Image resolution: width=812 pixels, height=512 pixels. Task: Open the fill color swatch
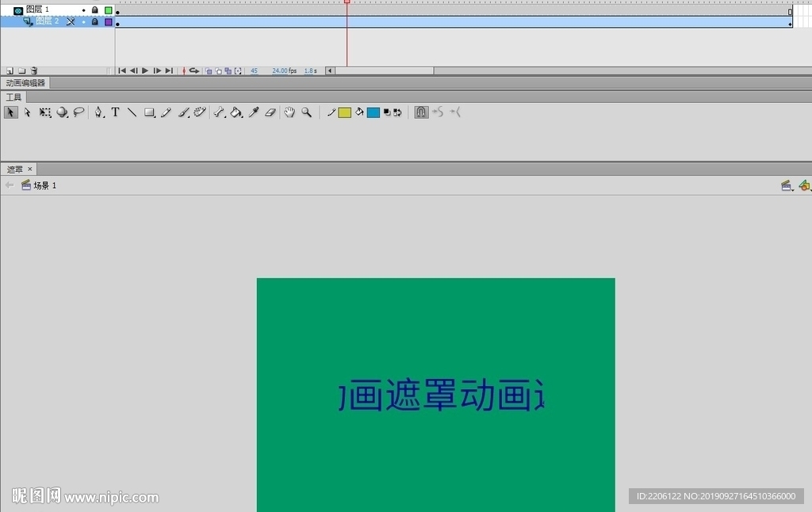coord(375,112)
